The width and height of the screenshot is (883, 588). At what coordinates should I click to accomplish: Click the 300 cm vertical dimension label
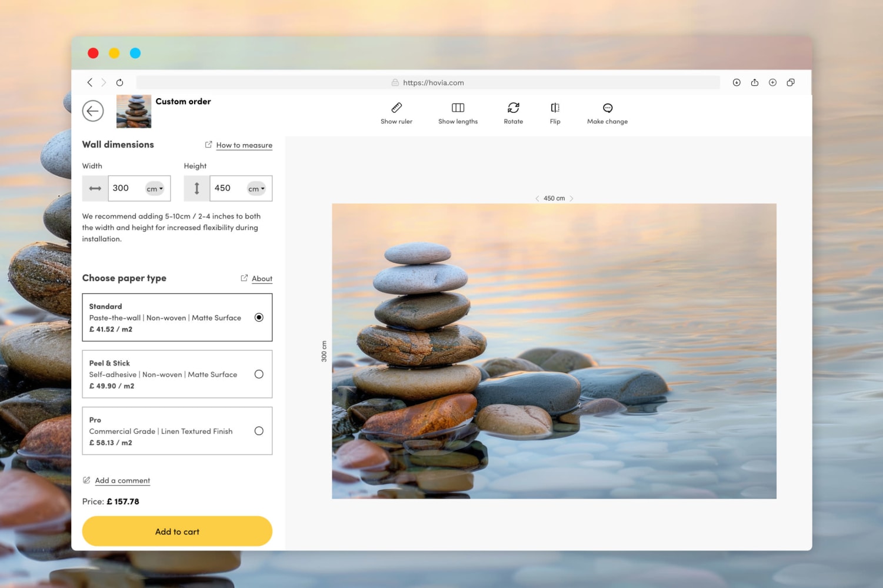pos(324,351)
